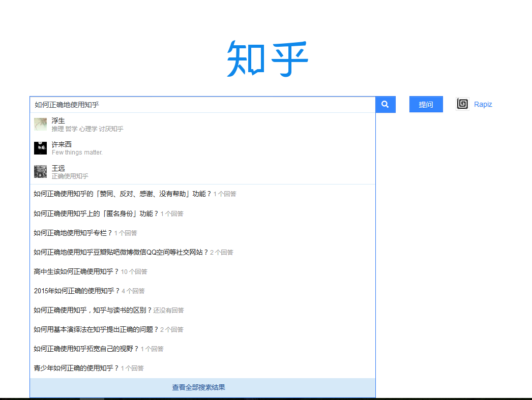Screen dimensions: 532x400
Task: Select user suggestion 浮生
Action: point(202,125)
